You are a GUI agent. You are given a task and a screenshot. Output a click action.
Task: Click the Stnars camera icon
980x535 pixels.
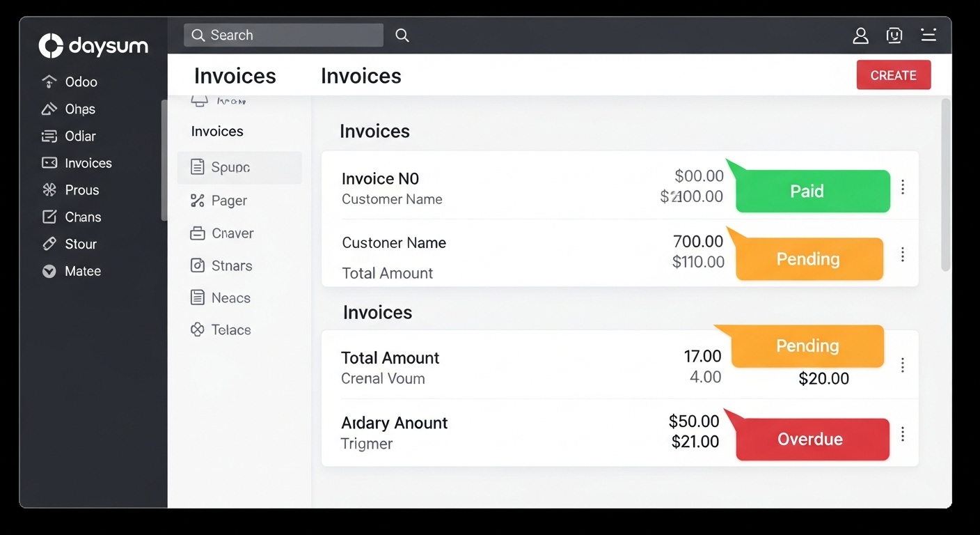coord(196,265)
